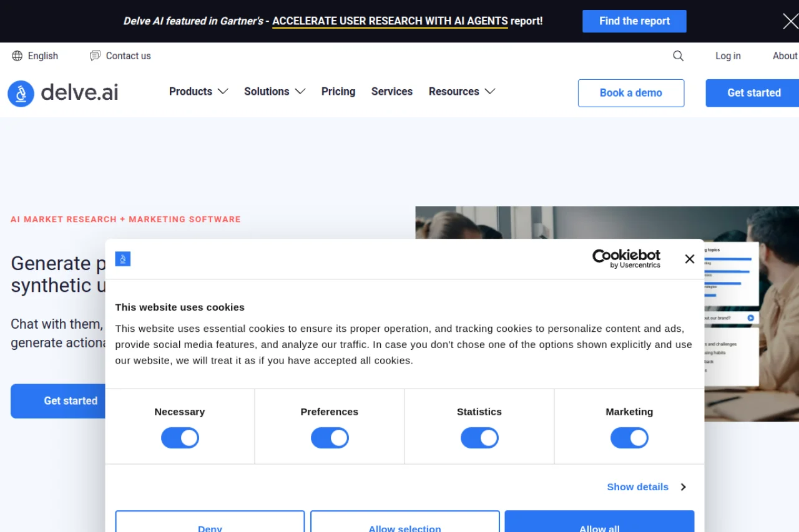The image size is (799, 532).
Task: Click 'This website uses cookies' heading
Action: [x=180, y=307]
